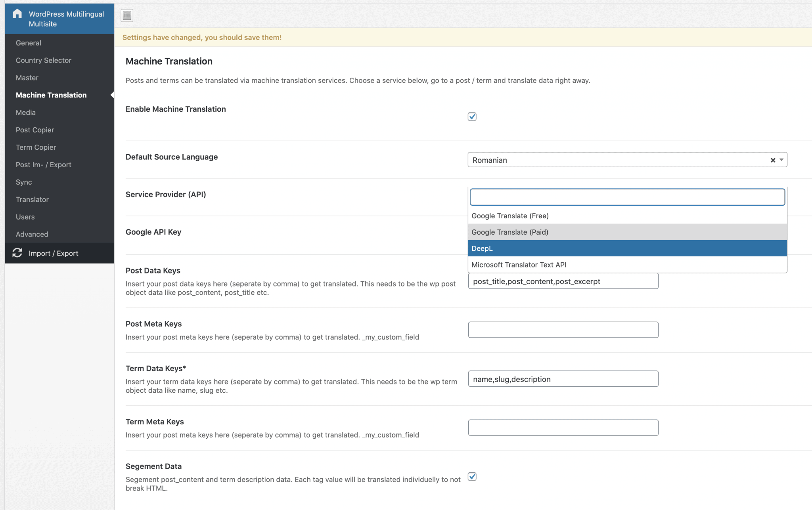This screenshot has height=510, width=812.
Task: Click the Segement Data label
Action: click(153, 466)
